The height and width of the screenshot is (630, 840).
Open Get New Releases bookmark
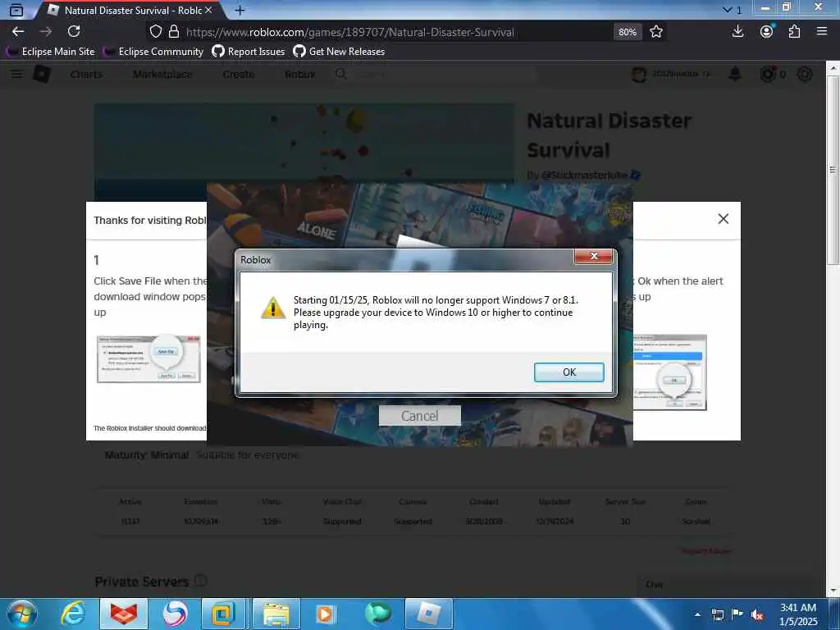339,52
